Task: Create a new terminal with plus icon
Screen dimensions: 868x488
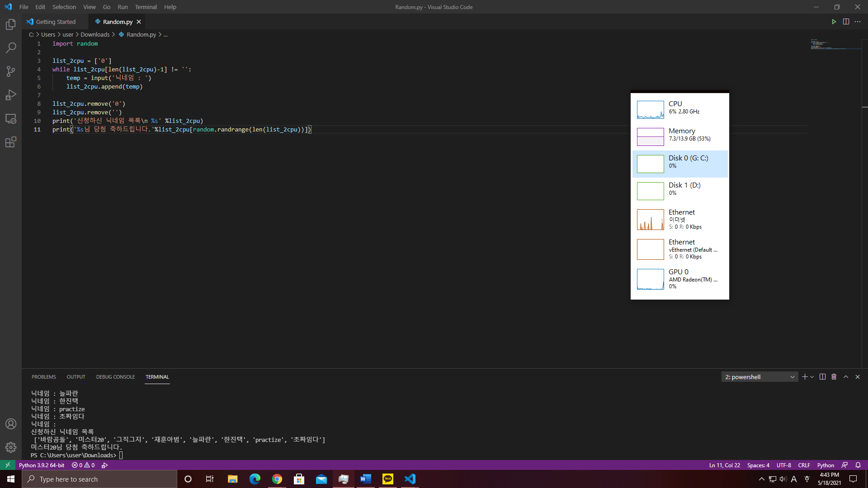Action: point(805,377)
